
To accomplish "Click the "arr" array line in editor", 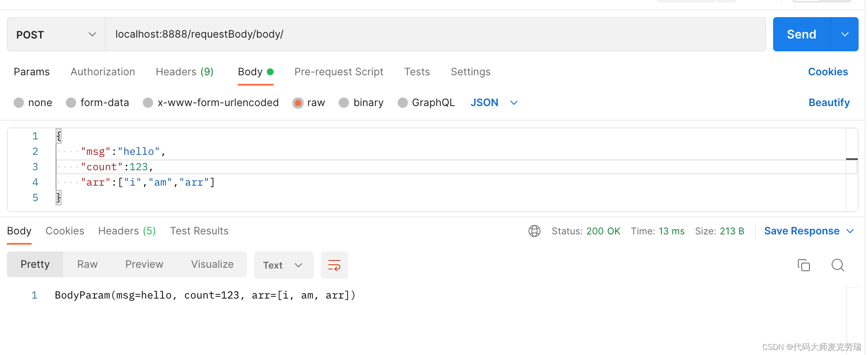I will tap(148, 182).
